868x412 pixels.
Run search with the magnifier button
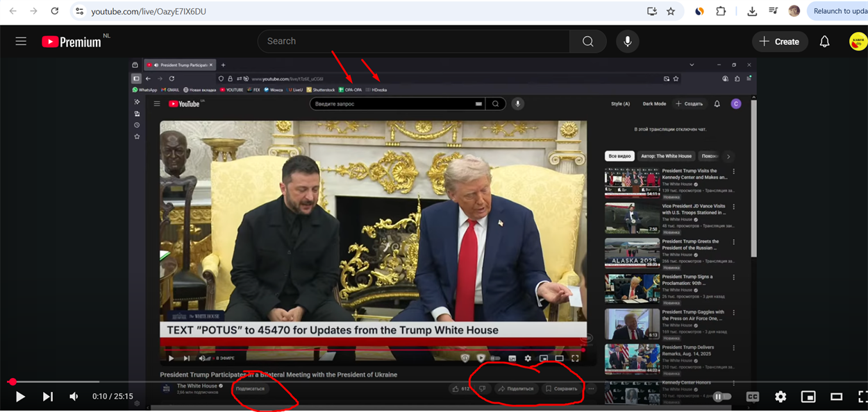588,42
